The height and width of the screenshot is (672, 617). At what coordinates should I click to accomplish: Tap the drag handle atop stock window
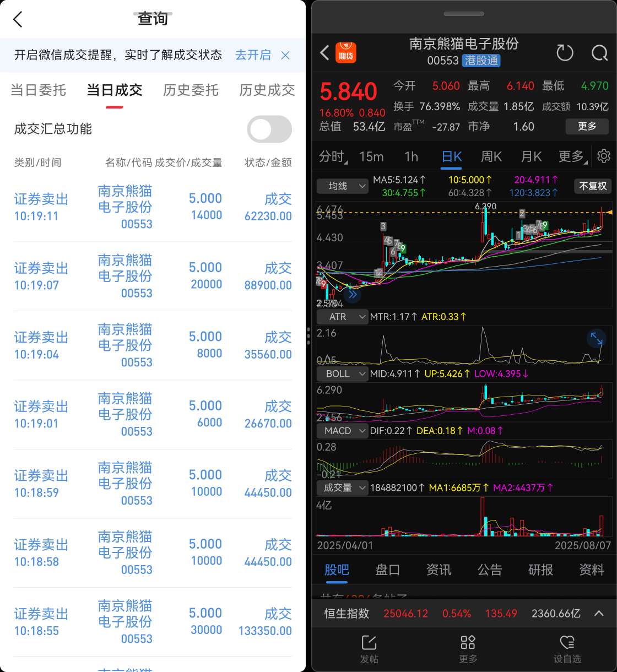click(464, 14)
